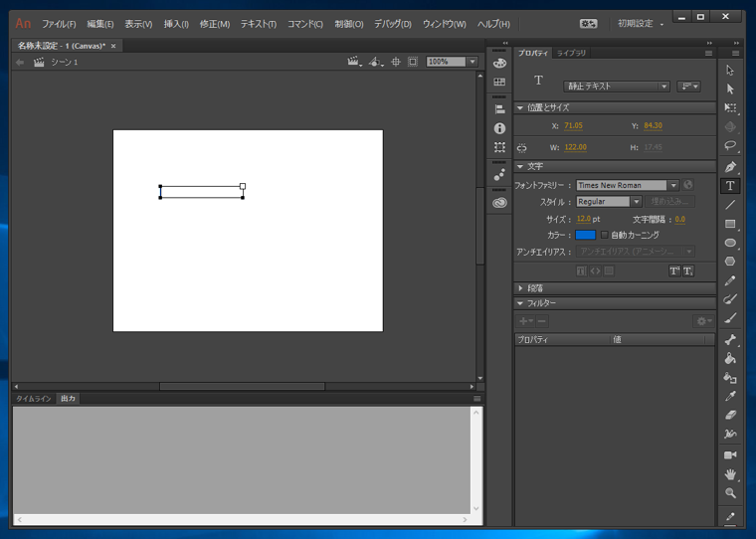Open the Color panel palette icon
Screen dimensions: 756x539
tap(499, 64)
